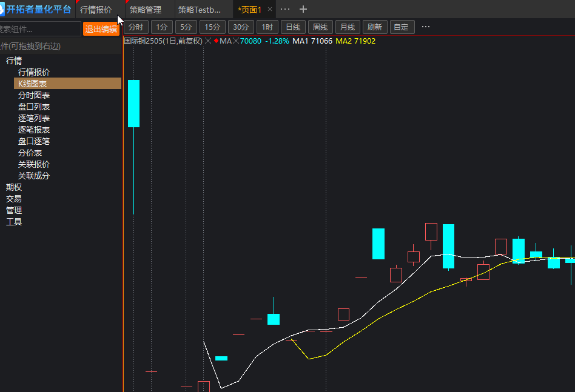Expand the 期权 category
Image resolution: width=575 pixels, height=392 pixels.
point(14,187)
